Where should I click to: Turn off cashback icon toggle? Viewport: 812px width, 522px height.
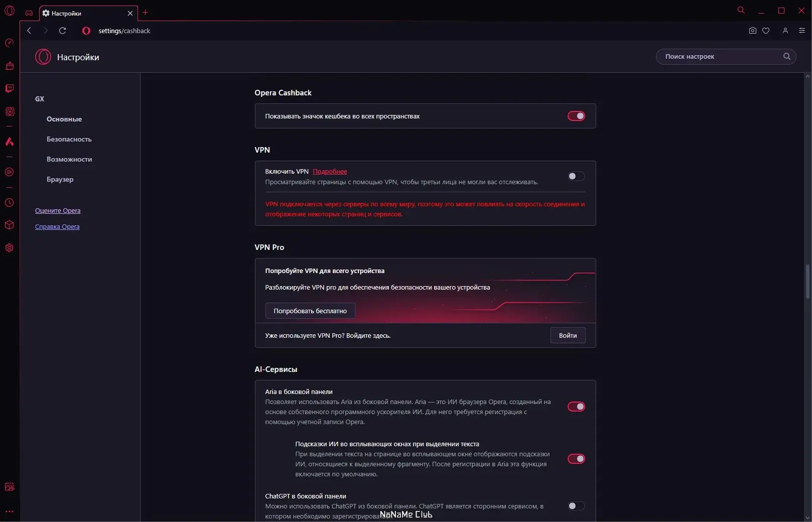click(576, 116)
